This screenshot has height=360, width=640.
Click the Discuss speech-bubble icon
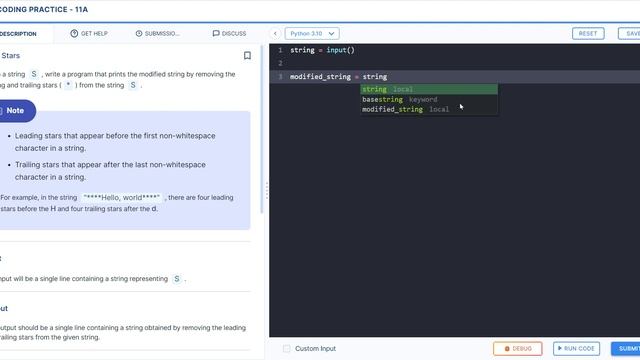tap(216, 33)
